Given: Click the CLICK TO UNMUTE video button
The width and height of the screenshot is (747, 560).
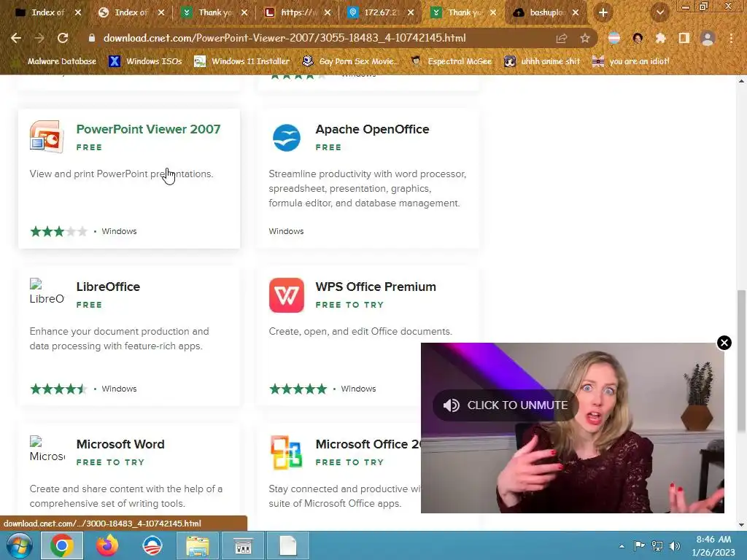Looking at the screenshot, I should [506, 405].
